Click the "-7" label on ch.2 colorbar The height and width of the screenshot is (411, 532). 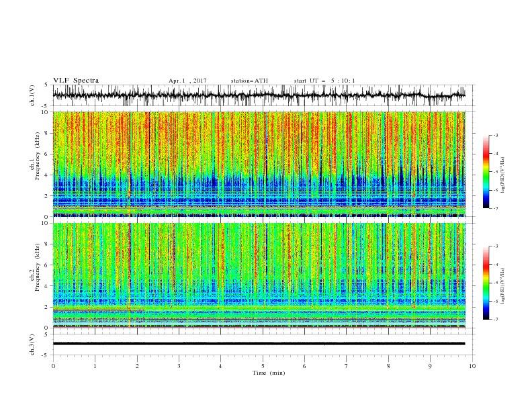495,320
